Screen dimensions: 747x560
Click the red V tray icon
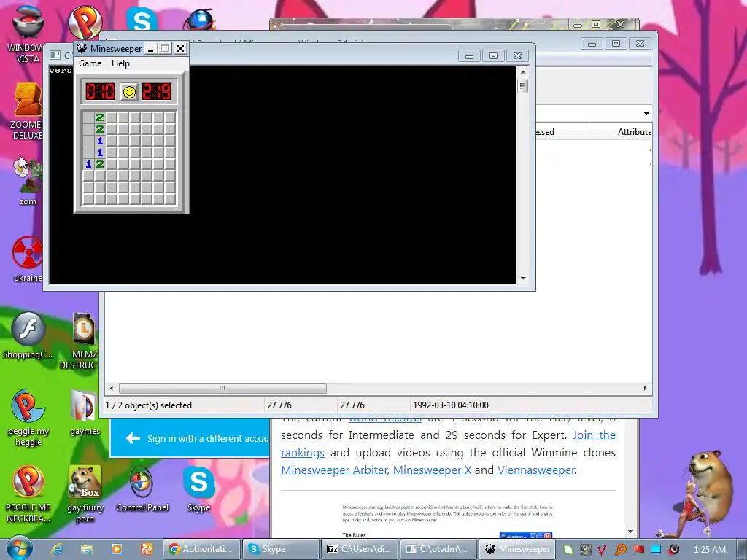pyautogui.click(x=602, y=550)
